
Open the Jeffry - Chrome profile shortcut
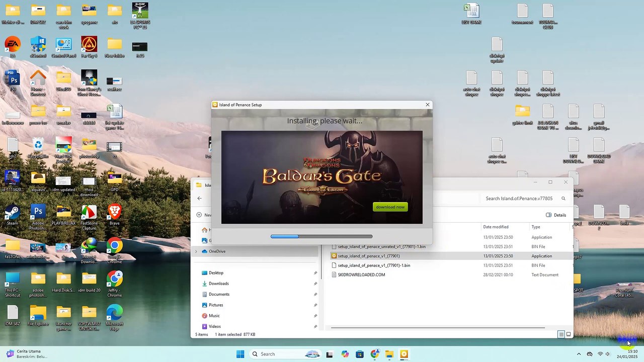pyautogui.click(x=115, y=285)
